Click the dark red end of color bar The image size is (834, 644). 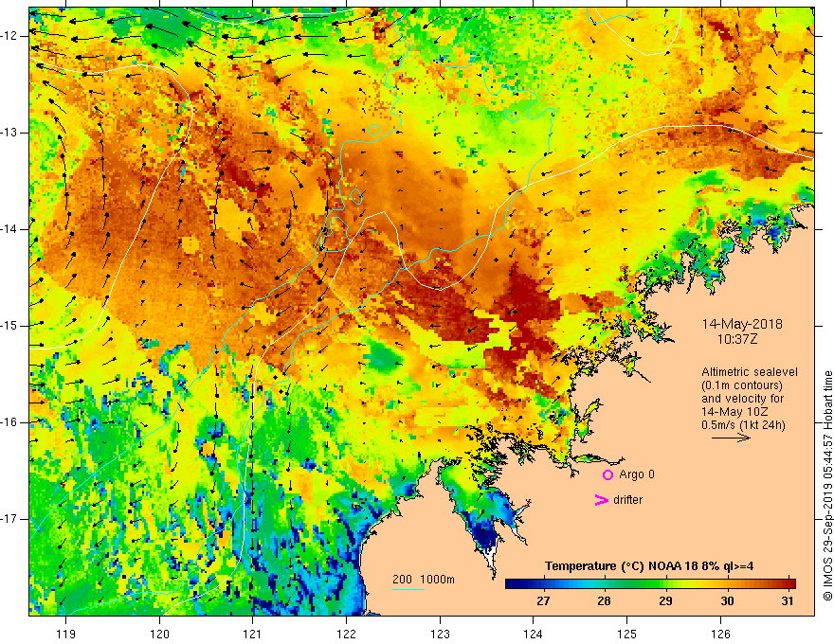(791, 584)
